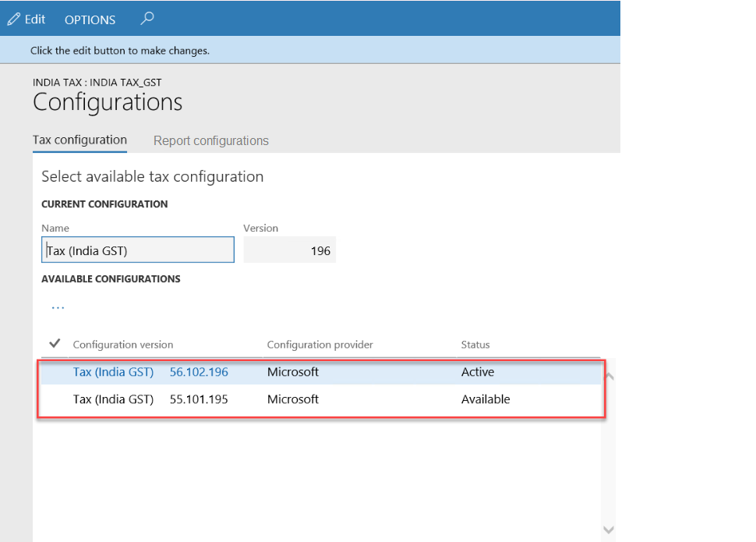This screenshot has height=542, width=756.
Task: Click version 55.101.195 cell
Action: click(x=199, y=399)
